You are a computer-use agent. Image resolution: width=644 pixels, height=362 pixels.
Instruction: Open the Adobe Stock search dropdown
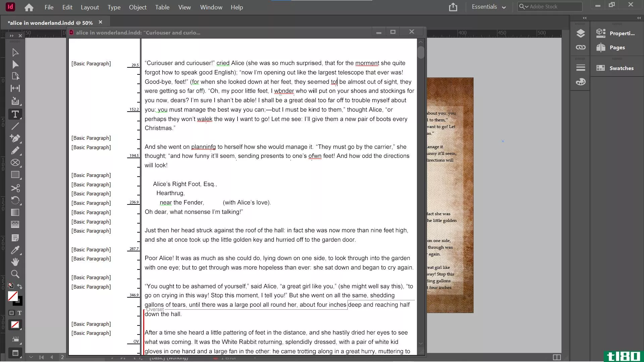tap(527, 6)
